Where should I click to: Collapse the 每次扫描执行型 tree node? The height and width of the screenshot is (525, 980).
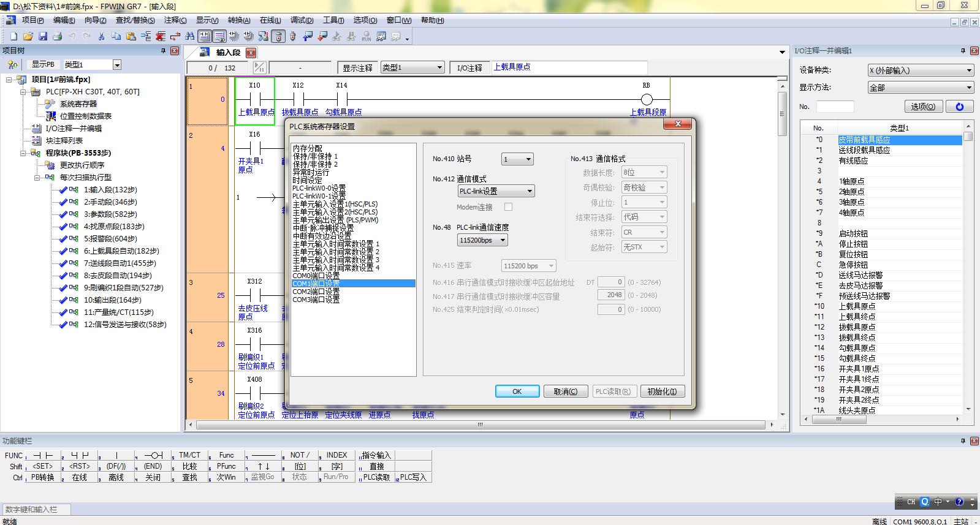tap(37, 177)
